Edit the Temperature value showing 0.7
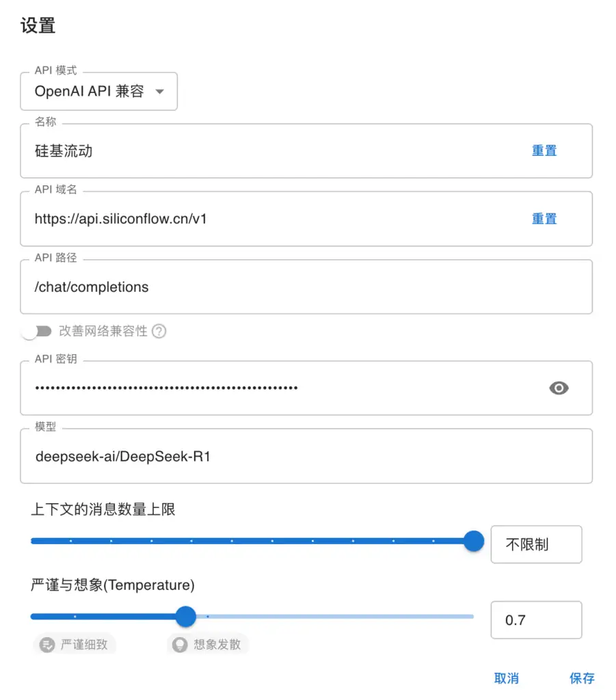Screen dimensions: 616x700 (536, 619)
